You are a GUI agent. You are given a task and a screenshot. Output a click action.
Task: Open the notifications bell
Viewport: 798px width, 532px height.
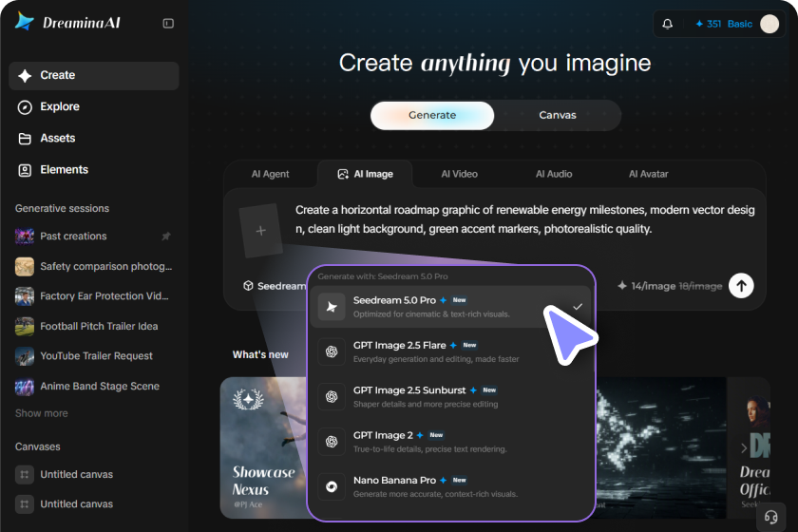pos(667,24)
